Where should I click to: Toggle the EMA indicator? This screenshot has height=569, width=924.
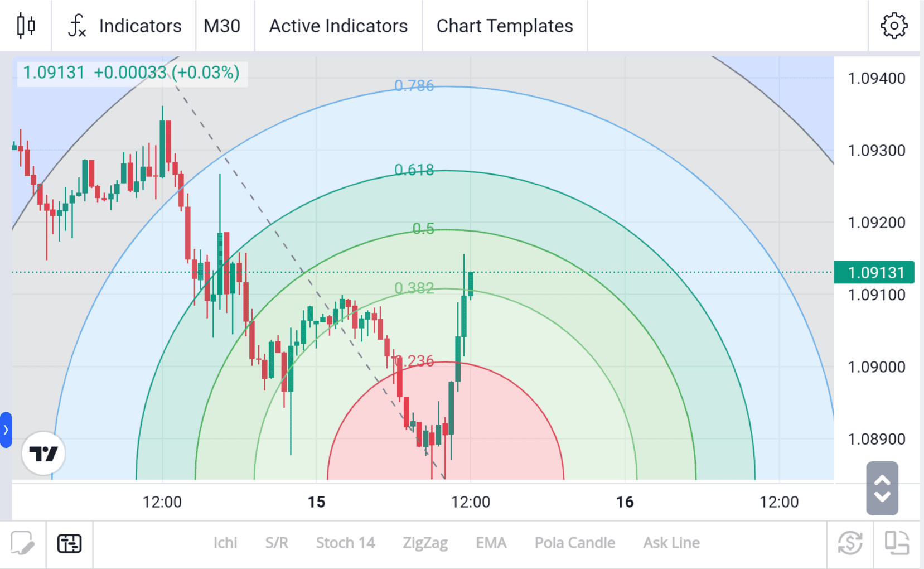click(491, 543)
